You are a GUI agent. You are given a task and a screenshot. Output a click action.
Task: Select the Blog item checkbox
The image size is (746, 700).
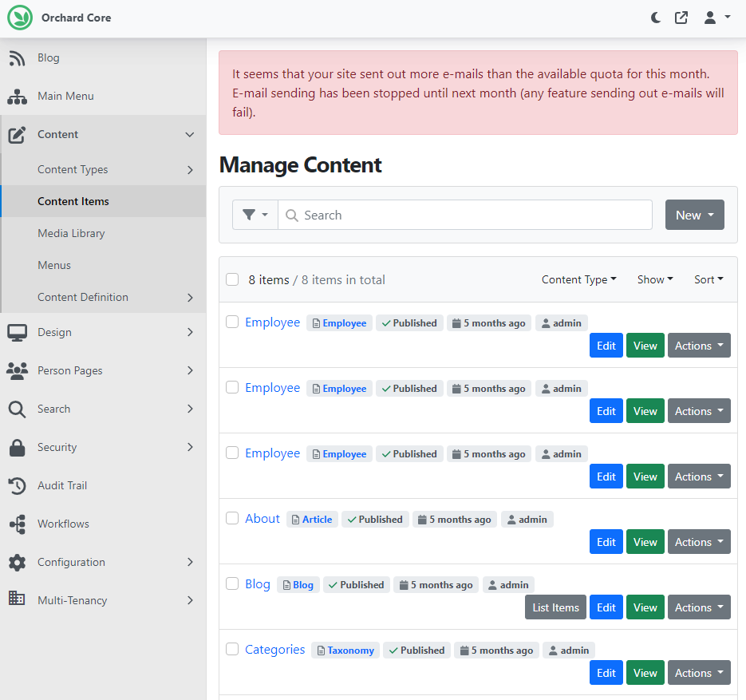[232, 583]
